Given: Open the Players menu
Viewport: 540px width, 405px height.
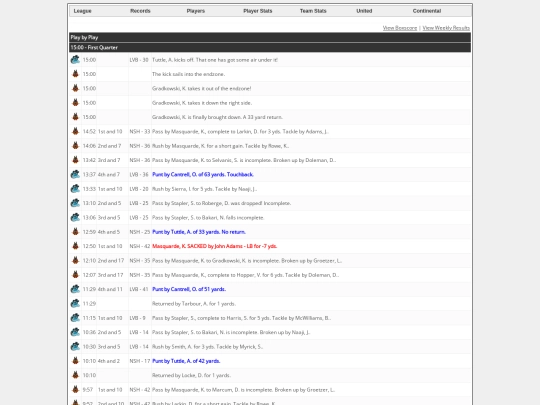Looking at the screenshot, I should (196, 11).
